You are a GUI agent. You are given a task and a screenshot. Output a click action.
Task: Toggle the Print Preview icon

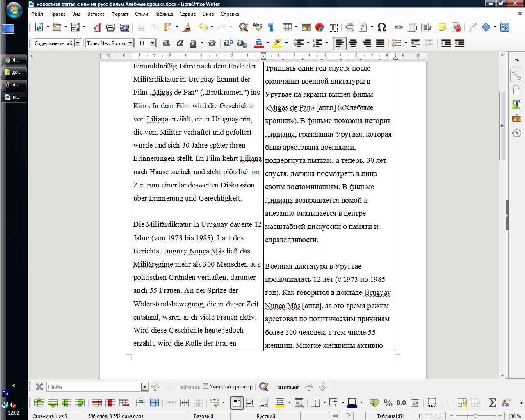tap(124, 27)
